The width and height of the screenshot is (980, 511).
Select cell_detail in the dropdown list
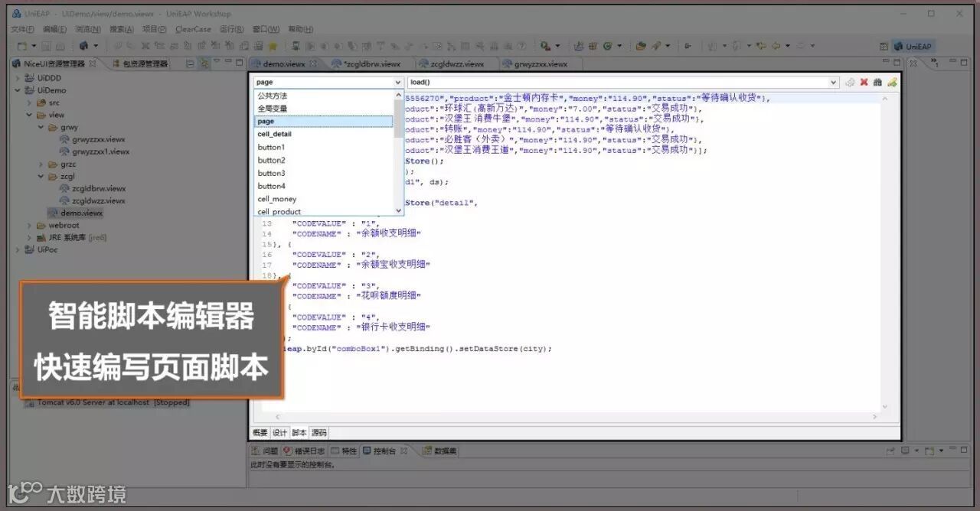pyautogui.click(x=324, y=134)
